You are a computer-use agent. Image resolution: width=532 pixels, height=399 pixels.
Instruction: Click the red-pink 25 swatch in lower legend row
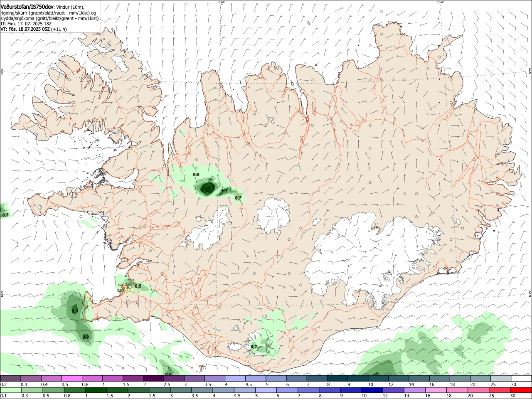(x=500, y=390)
